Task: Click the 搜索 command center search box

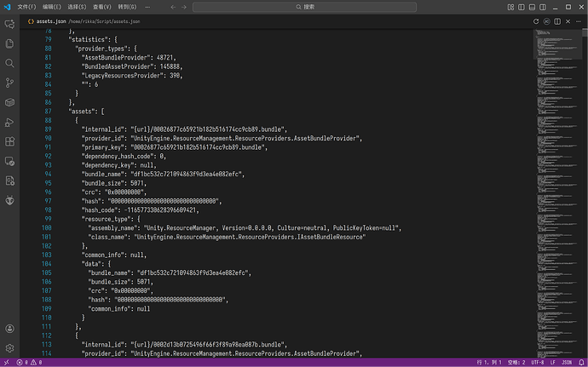Action: tap(308, 6)
